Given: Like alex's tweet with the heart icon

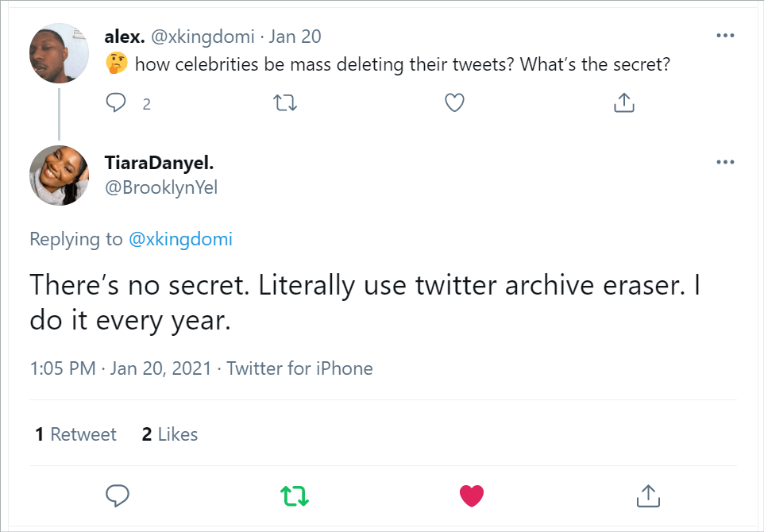Looking at the screenshot, I should [x=454, y=102].
